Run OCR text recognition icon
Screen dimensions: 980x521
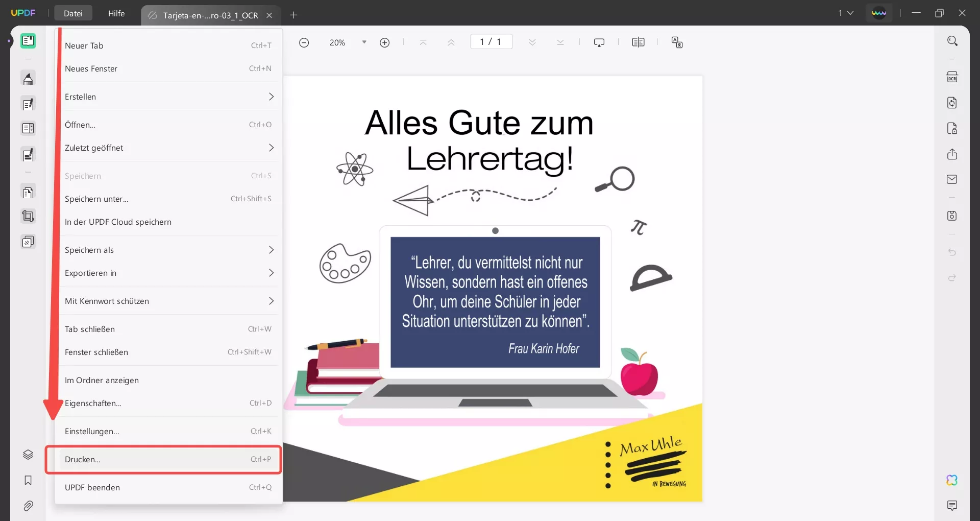tap(952, 77)
